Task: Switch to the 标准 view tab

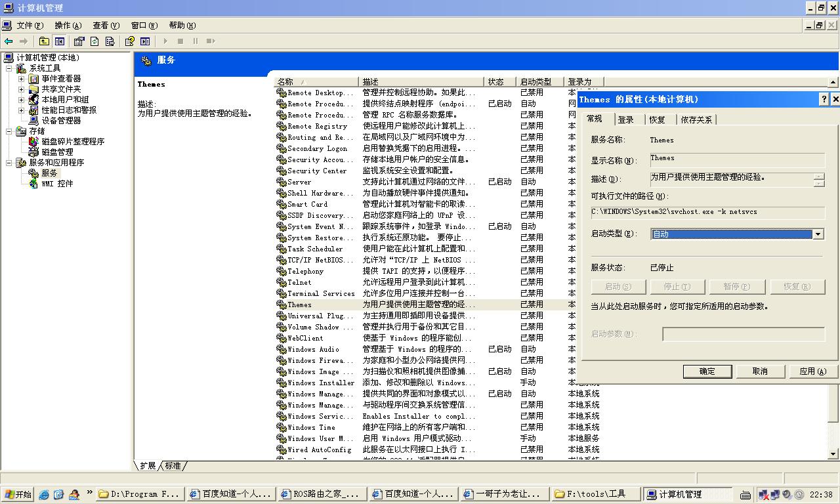Action: coord(173,465)
